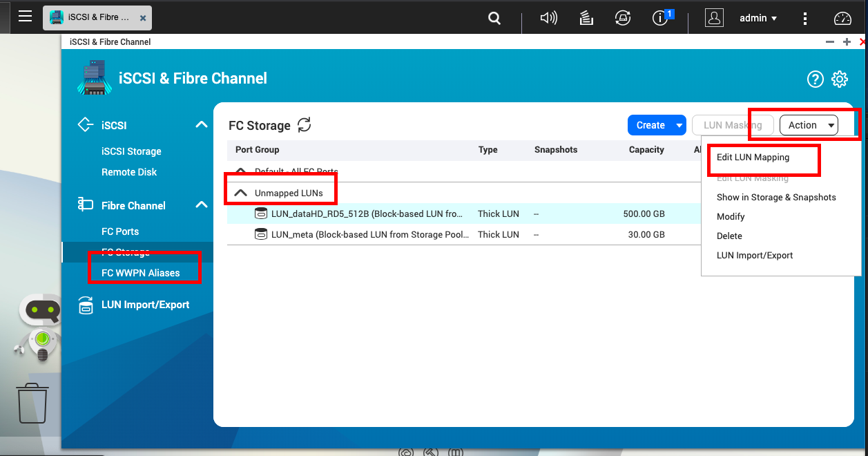Sort by Capacity column header
Screen dimensions: 868x456
click(x=646, y=149)
